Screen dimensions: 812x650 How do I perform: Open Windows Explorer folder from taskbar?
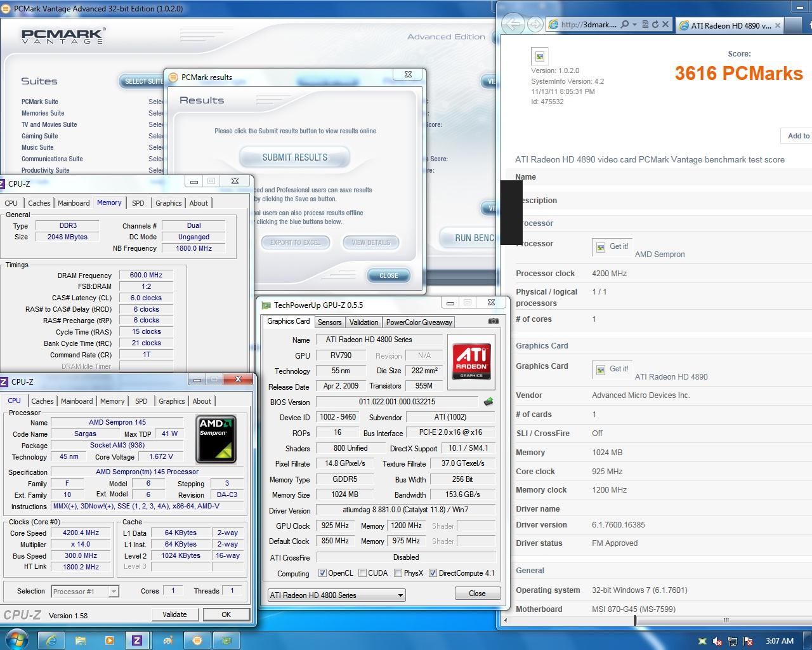tap(81, 640)
